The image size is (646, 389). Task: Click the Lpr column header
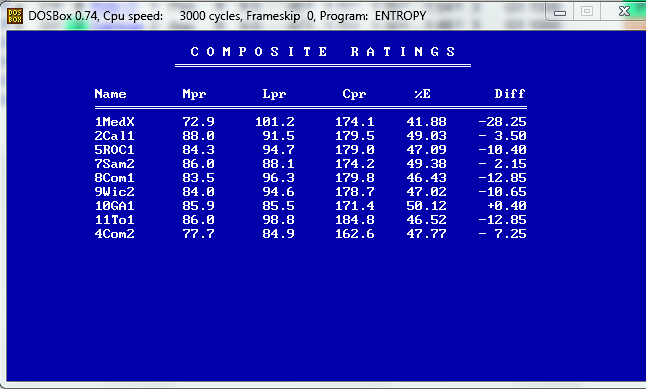[274, 94]
